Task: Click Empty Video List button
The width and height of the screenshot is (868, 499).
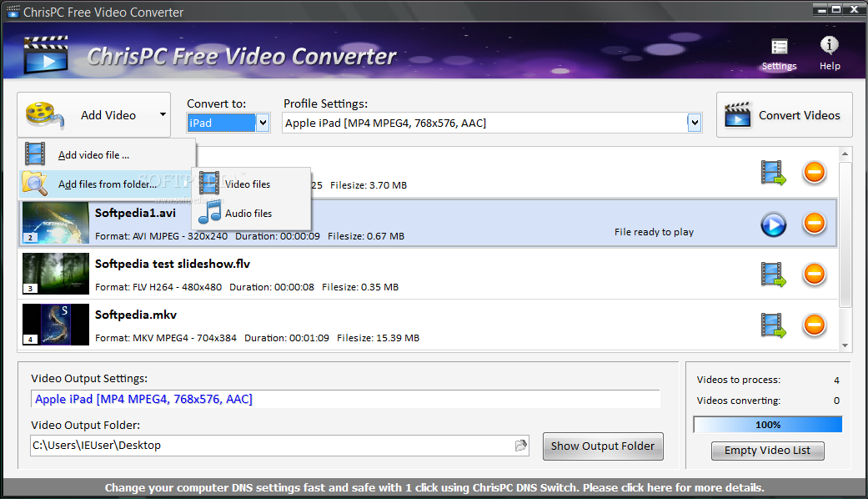Action: [767, 451]
